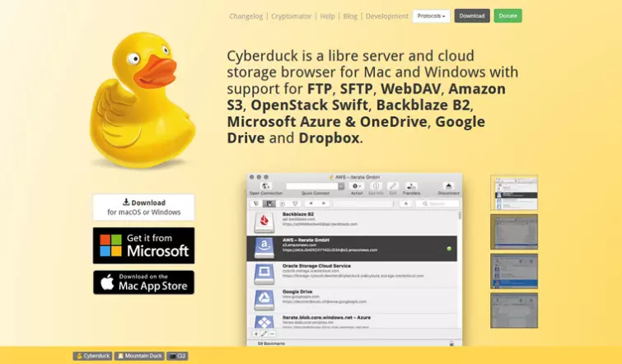Click Download on the Mac App Store badge
The height and width of the screenshot is (364, 622).
pyautogui.click(x=143, y=282)
